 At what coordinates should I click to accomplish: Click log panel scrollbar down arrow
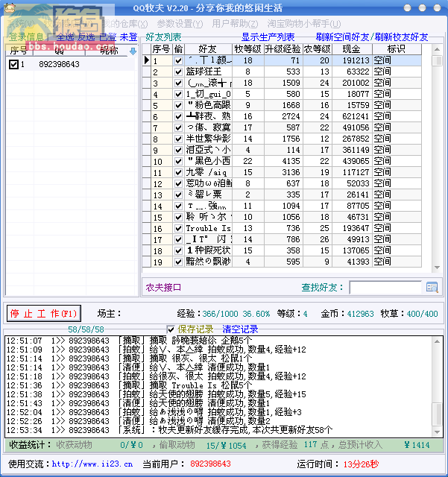[437, 432]
